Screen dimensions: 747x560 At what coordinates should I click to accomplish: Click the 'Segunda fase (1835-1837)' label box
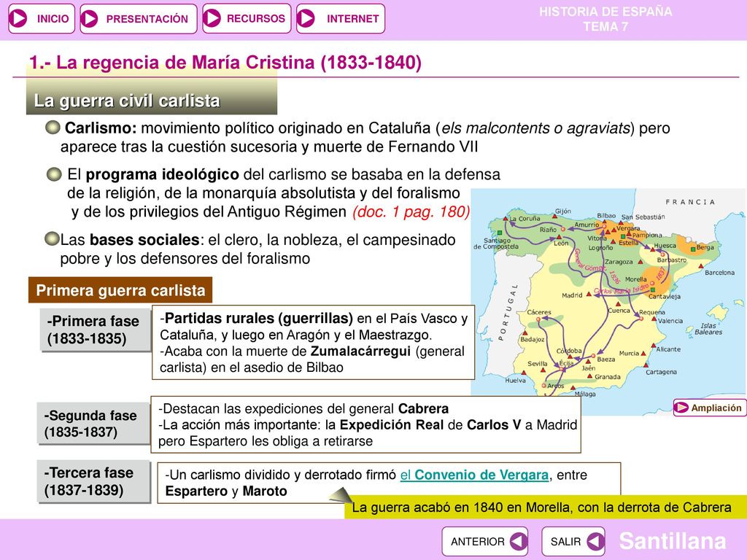[x=93, y=424]
